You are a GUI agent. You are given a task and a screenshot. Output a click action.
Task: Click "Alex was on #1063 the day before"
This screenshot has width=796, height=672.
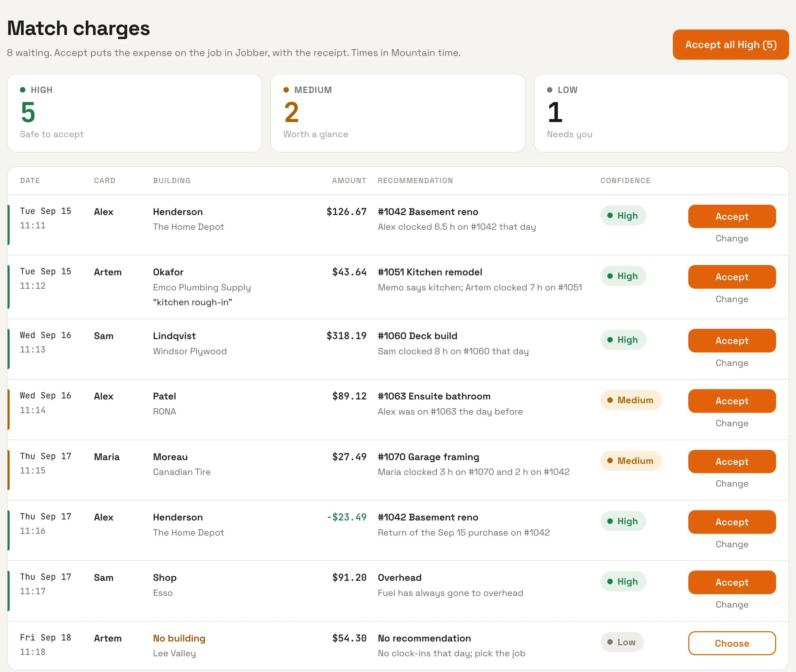450,411
